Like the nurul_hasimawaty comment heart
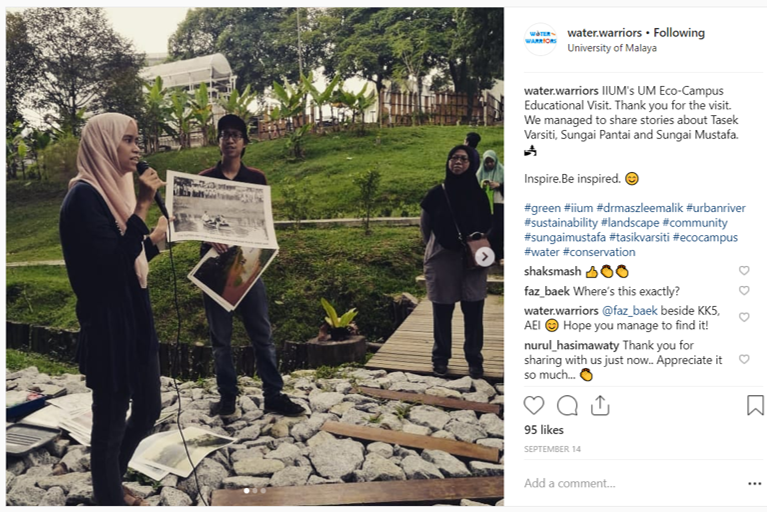The image size is (767, 512). (744, 359)
